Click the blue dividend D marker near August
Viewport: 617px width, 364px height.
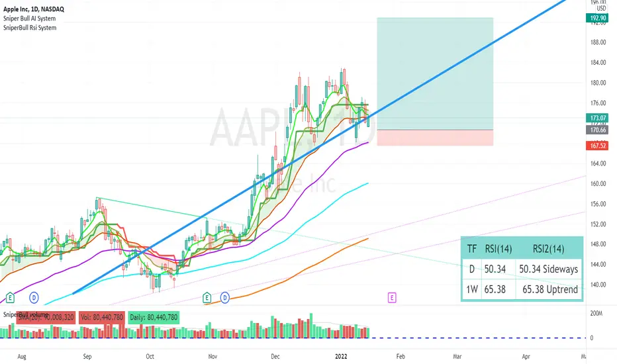tap(34, 298)
